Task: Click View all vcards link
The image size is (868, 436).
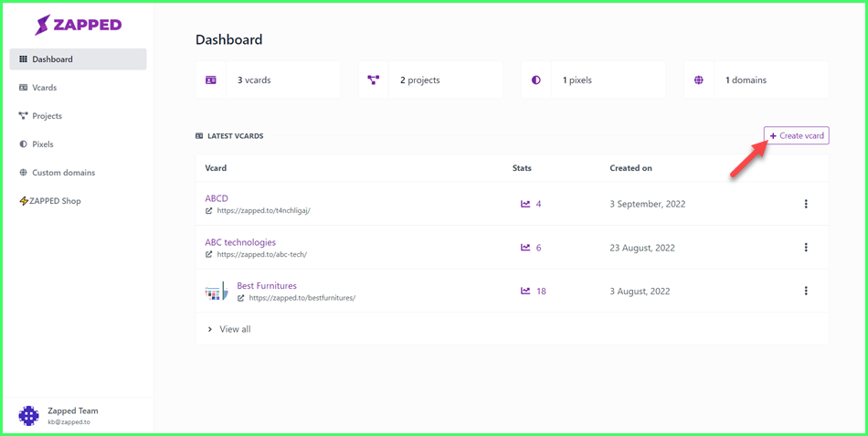Action: [235, 329]
